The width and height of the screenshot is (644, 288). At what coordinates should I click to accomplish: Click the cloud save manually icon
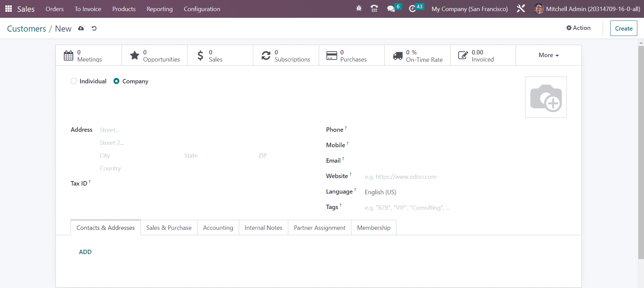click(81, 29)
